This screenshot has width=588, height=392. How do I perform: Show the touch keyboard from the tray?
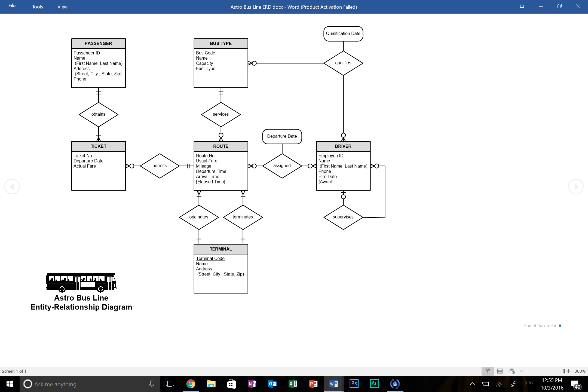click(529, 384)
